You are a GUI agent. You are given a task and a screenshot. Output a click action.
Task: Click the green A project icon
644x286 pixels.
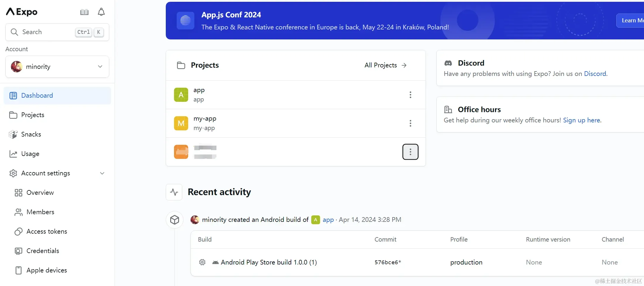181,95
